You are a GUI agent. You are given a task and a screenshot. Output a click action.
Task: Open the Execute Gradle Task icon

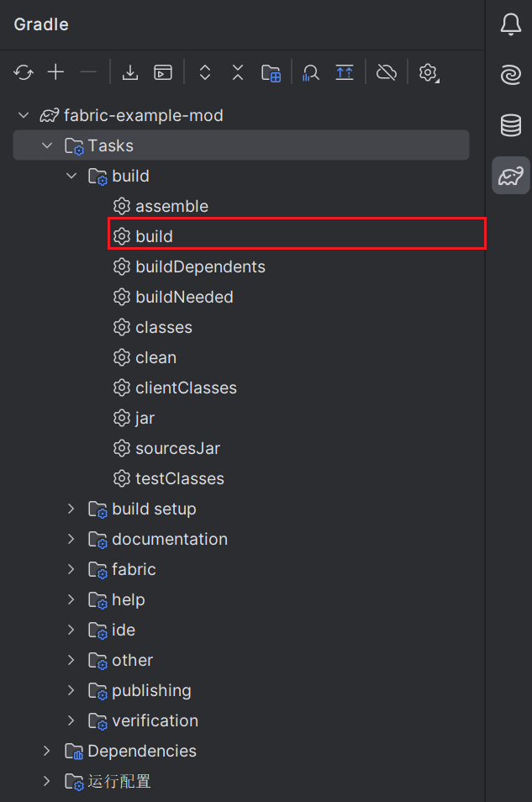[x=163, y=72]
